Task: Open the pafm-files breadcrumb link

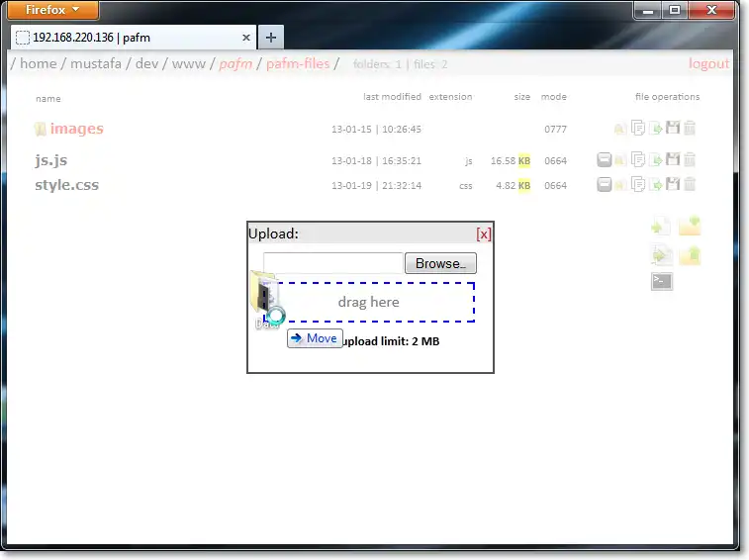Action: tap(298, 63)
